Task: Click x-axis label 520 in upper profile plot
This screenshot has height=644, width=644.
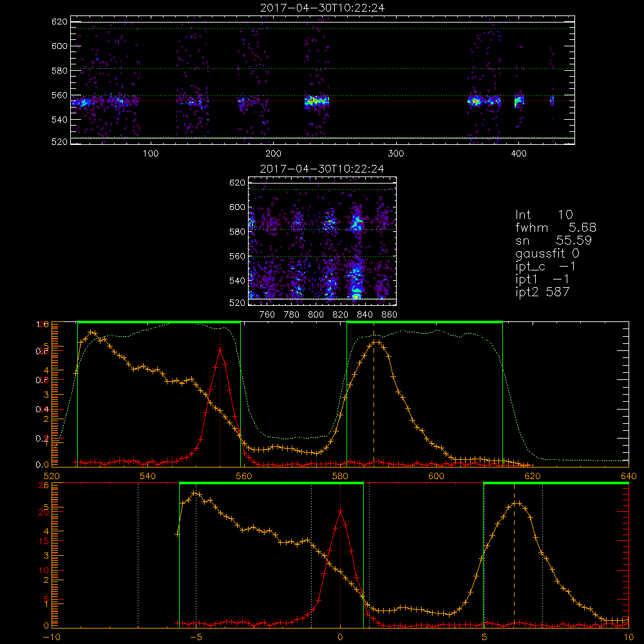Action: point(52,476)
